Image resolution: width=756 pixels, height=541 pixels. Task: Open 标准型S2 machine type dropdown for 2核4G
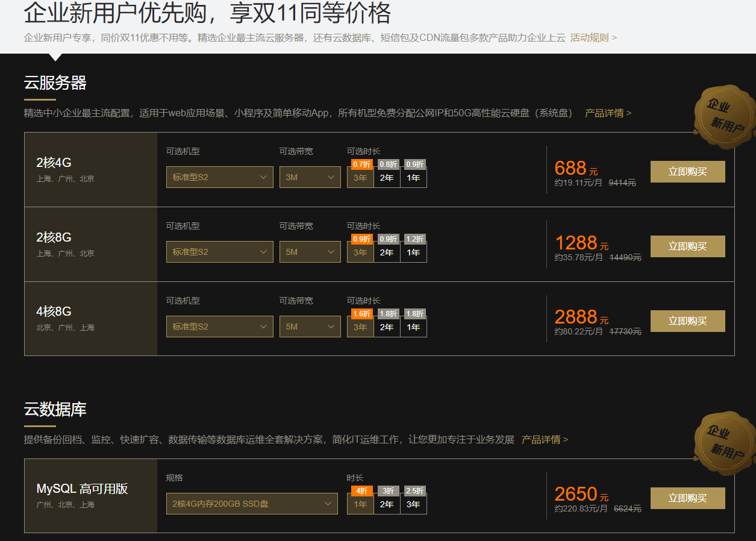pyautogui.click(x=219, y=177)
